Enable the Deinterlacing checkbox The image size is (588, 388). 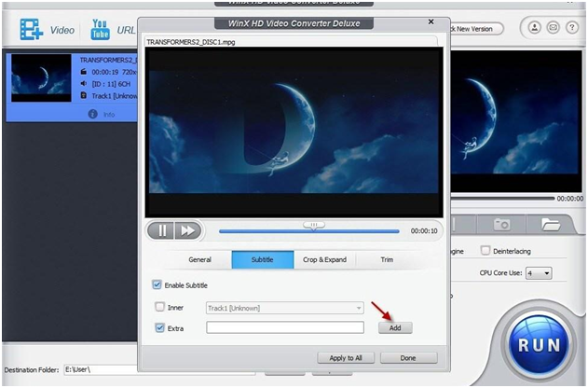[485, 250]
